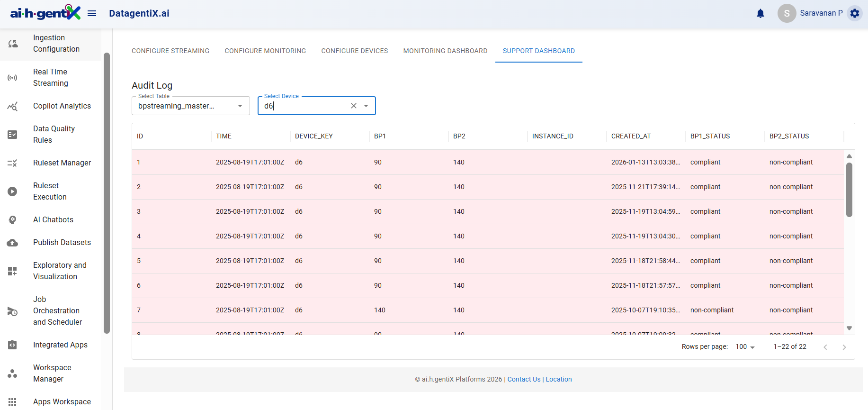
Task: Click the Copilot Analytics sidebar icon
Action: (x=13, y=106)
